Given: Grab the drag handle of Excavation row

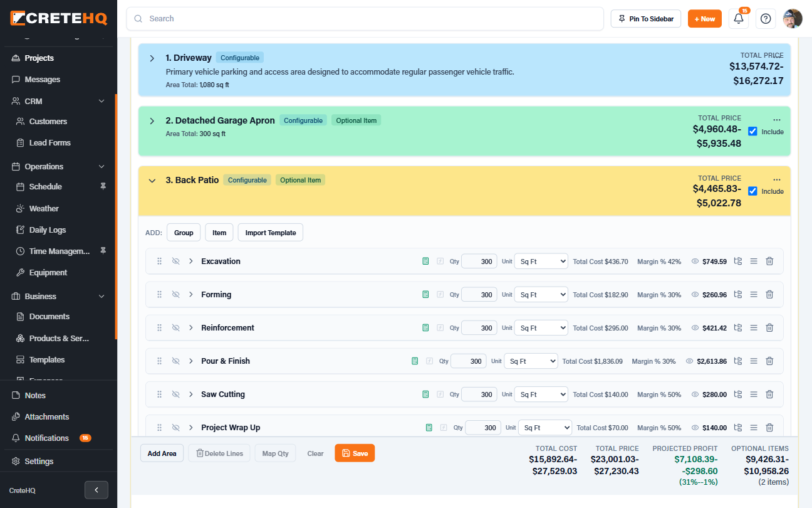Looking at the screenshot, I should coord(159,262).
